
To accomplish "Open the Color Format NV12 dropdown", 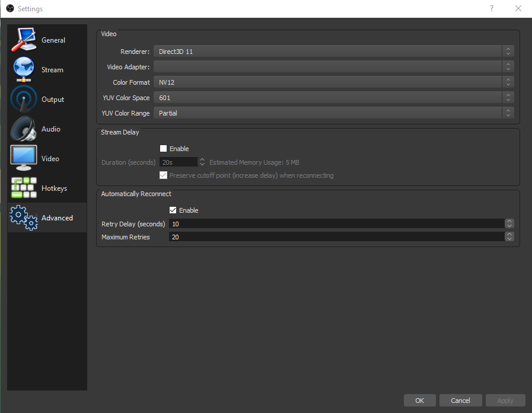I will [x=334, y=82].
